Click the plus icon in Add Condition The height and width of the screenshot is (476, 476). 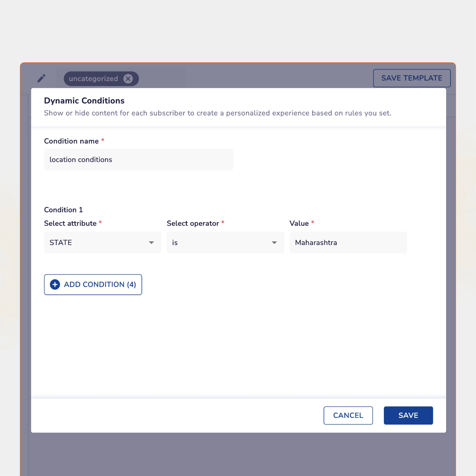[55, 284]
